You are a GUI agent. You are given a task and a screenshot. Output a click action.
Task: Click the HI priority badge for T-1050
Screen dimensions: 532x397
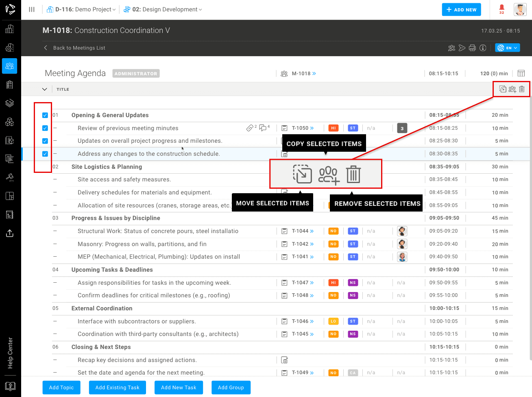(333, 128)
